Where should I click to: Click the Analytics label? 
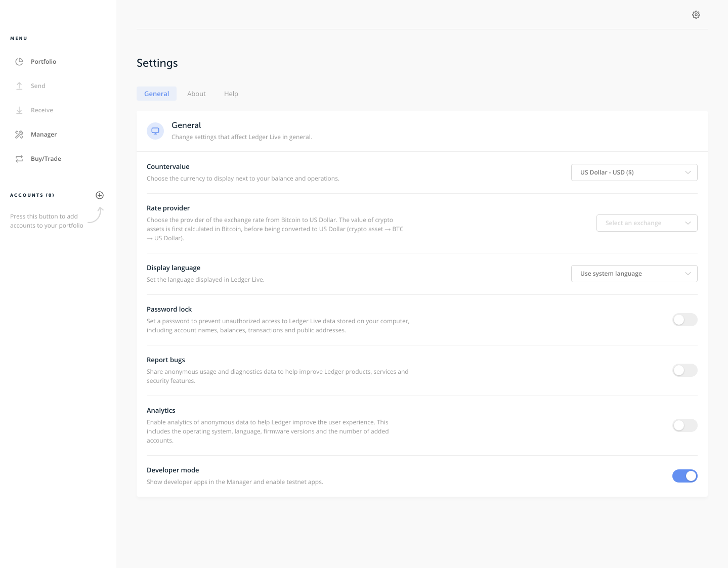pyautogui.click(x=161, y=410)
